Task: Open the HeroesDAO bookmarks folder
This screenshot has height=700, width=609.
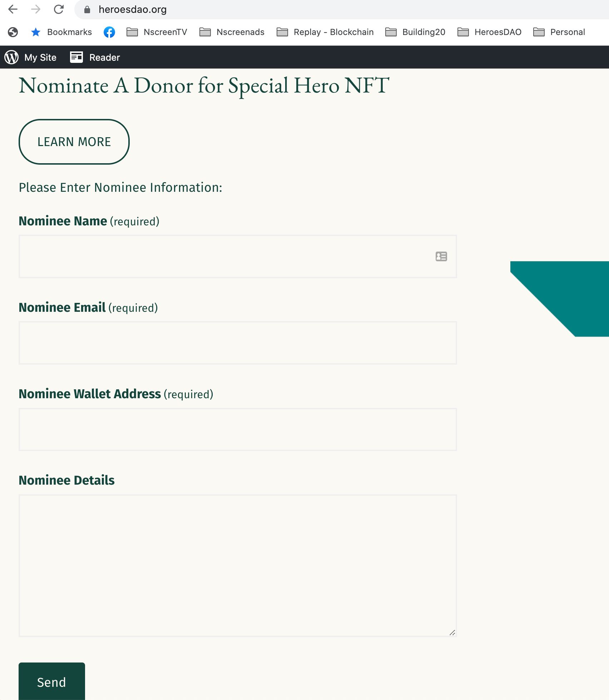Action: click(x=490, y=32)
